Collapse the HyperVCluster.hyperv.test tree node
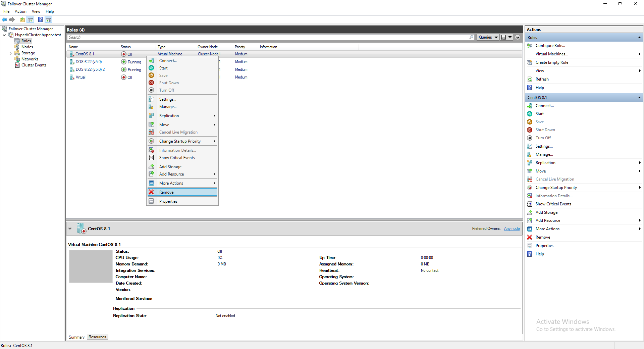Screen dimensions: 644x349 [x=4, y=35]
